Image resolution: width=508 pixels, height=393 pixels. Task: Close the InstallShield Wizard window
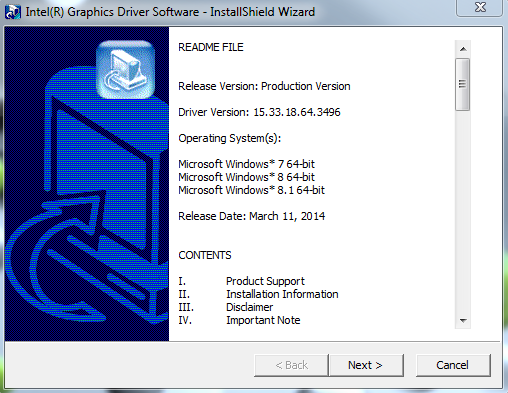tap(479, 7)
